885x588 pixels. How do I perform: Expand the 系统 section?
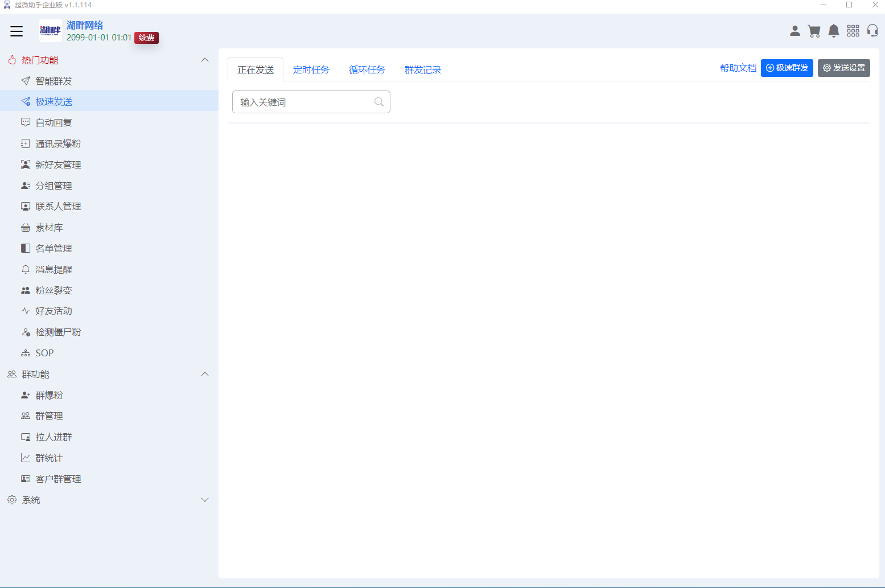pyautogui.click(x=205, y=500)
